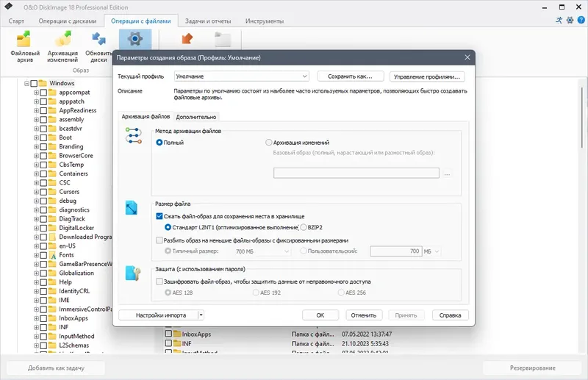This screenshot has width=588, height=380.
Task: Select the Globalization folder in tree
Action: coord(76,273)
